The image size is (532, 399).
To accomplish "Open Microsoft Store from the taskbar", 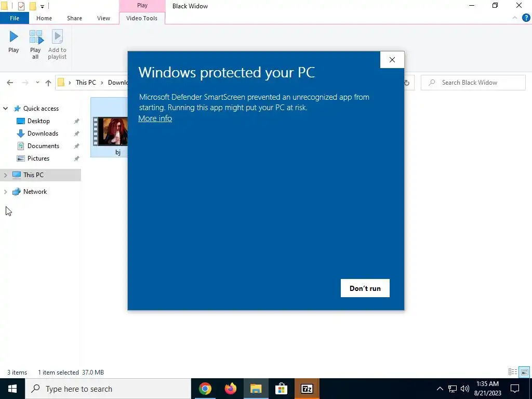I will (x=281, y=389).
